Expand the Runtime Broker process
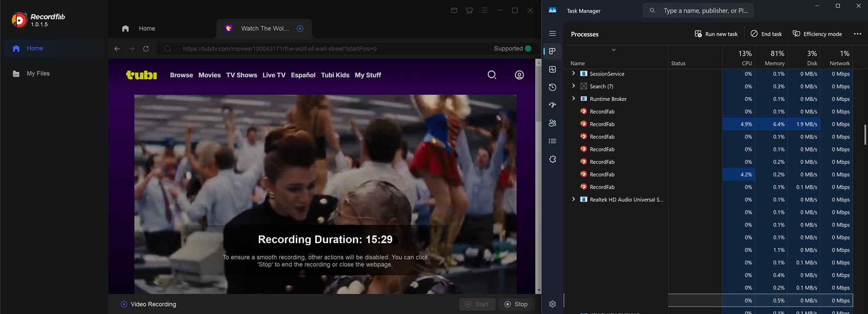 573,99
